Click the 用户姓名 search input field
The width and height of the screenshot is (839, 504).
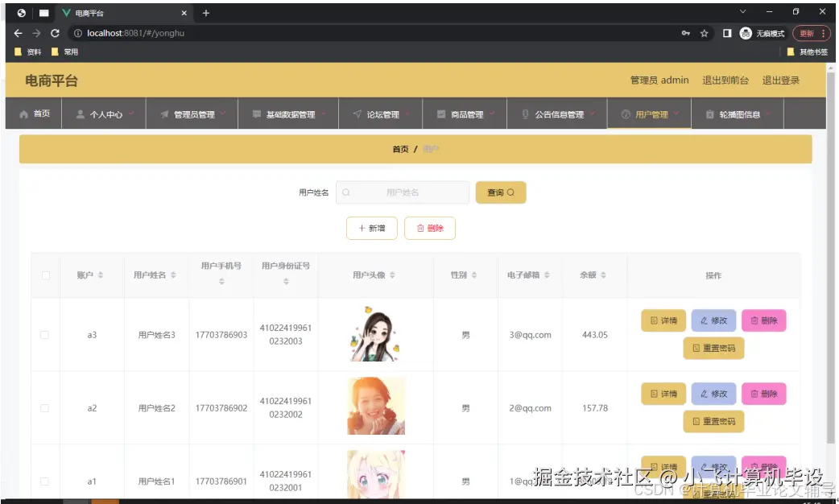click(x=403, y=192)
